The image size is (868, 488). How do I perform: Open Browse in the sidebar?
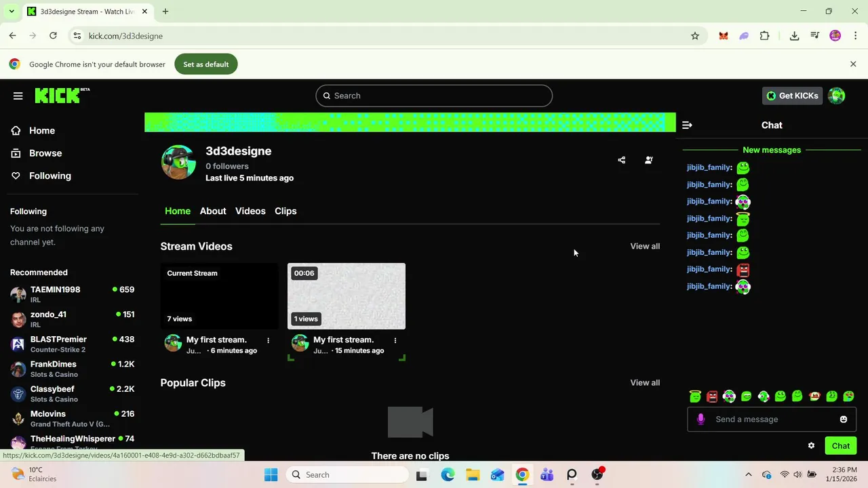tap(45, 153)
